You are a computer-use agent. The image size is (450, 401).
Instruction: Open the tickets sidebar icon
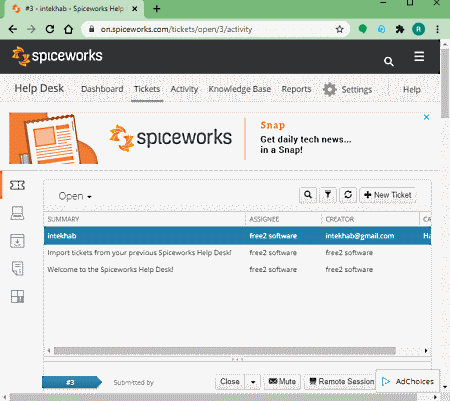[x=17, y=185]
